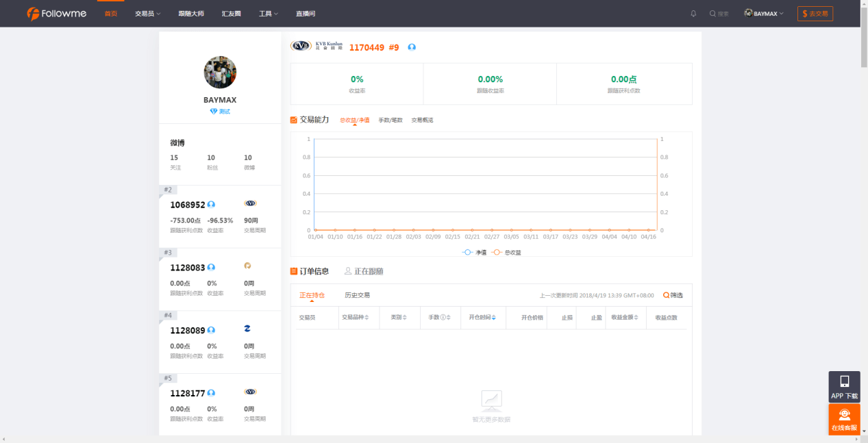Click the BAYMAX profile name
Viewport: 868px width, 443px height.
[x=220, y=100]
